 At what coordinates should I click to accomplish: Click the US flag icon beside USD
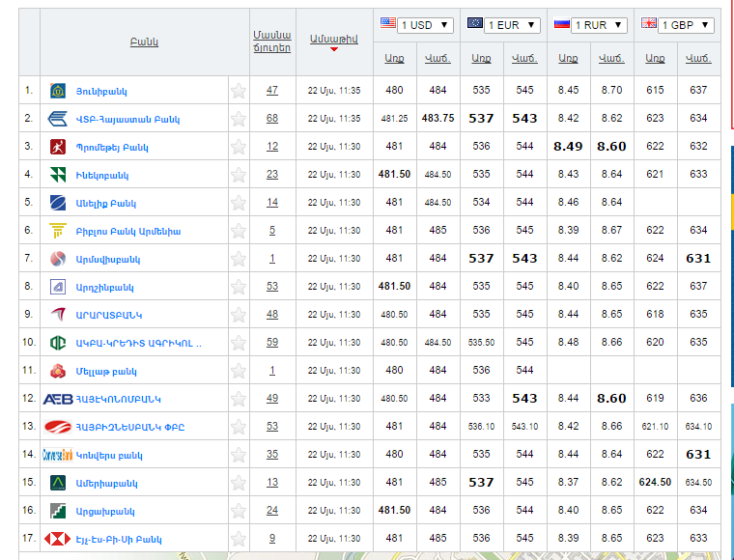[388, 23]
